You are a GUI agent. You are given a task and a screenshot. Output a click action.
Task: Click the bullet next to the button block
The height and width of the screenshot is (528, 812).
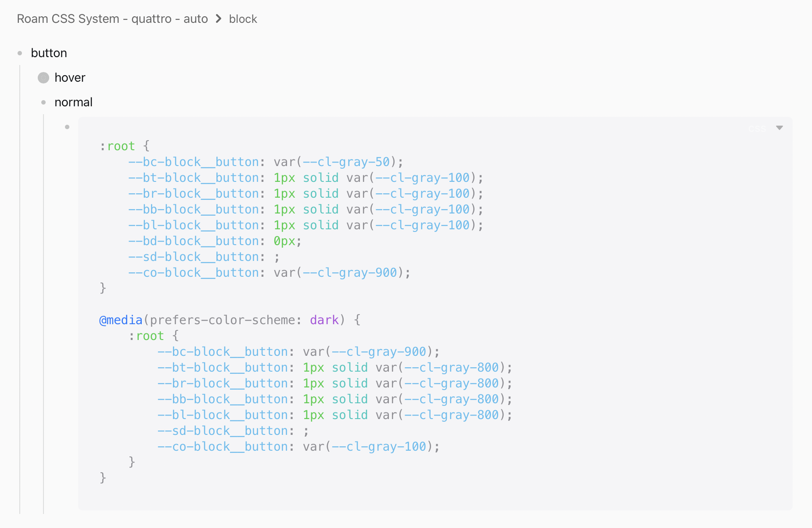20,53
